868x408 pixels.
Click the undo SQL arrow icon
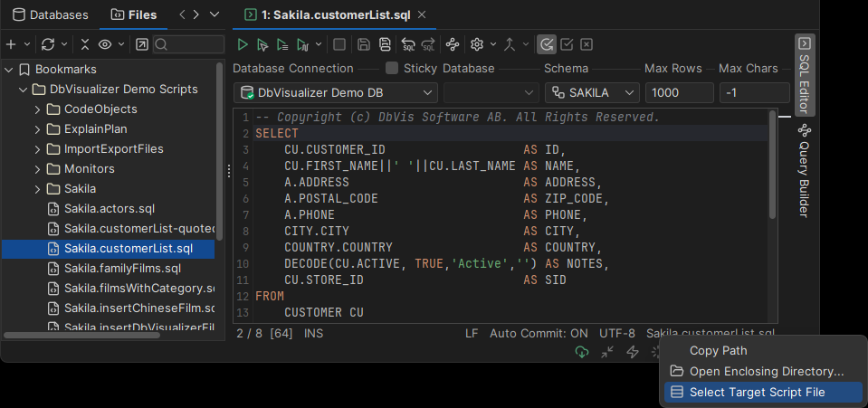click(408, 44)
